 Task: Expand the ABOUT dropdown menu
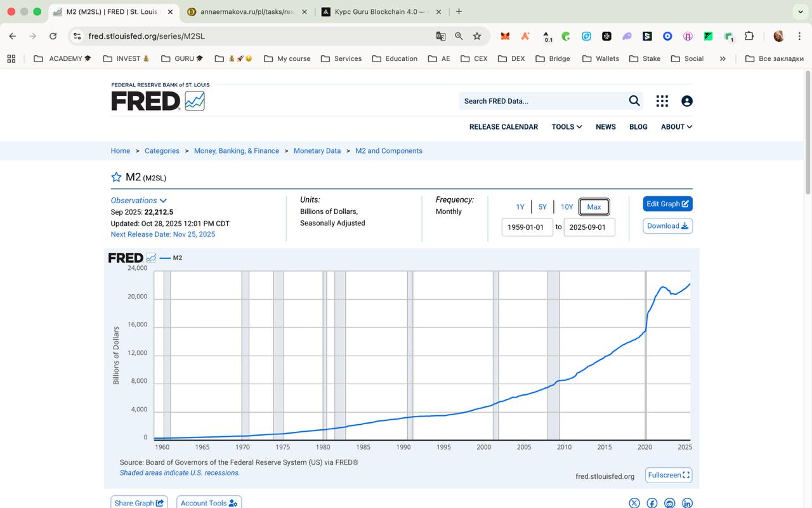(676, 127)
